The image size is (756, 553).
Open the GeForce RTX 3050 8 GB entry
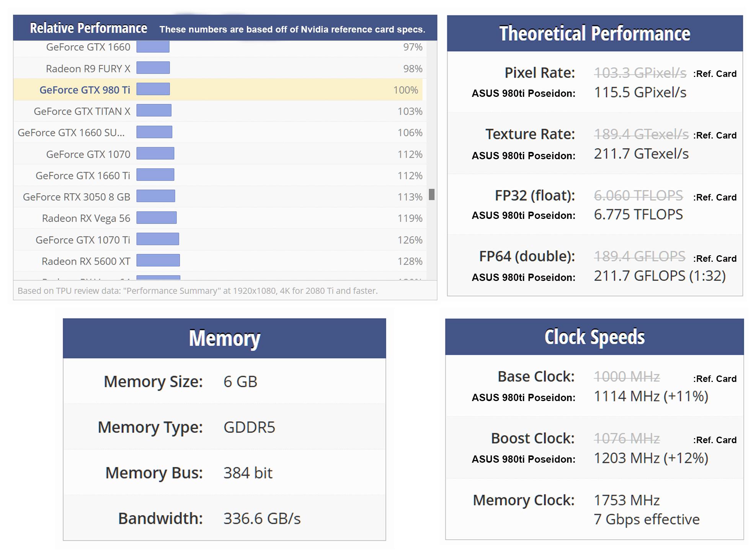(77, 197)
